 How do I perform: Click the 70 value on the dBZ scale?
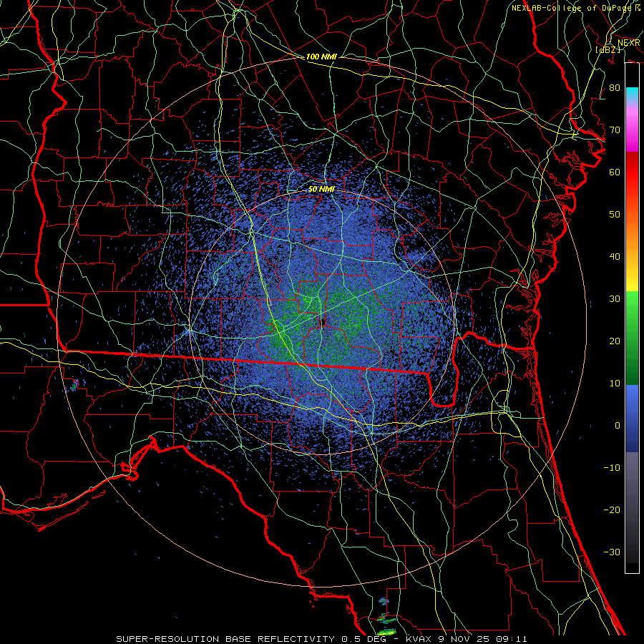pyautogui.click(x=615, y=130)
